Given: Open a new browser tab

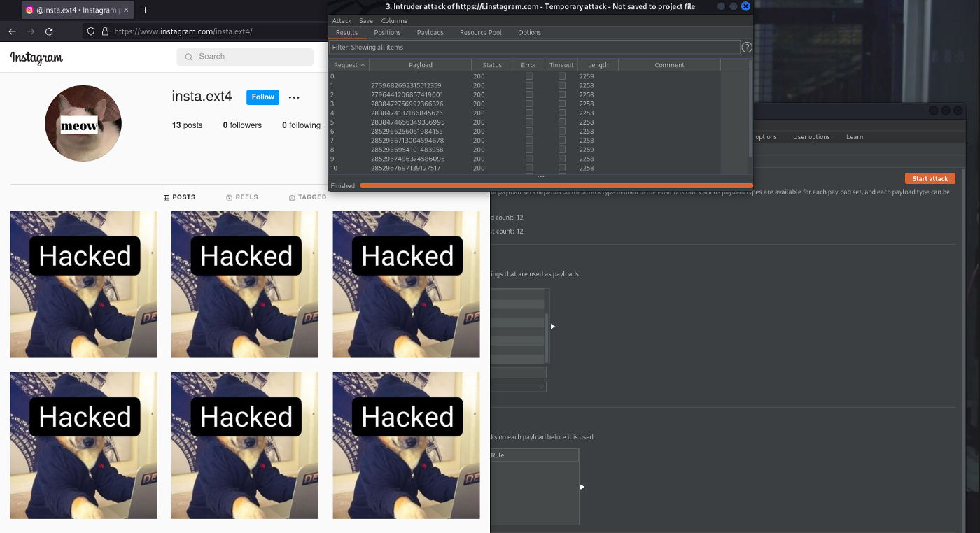Looking at the screenshot, I should (145, 10).
